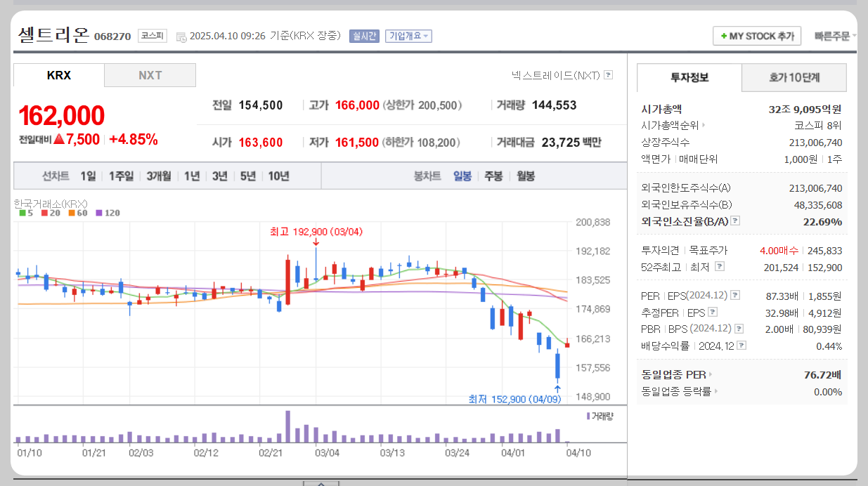Screen dimensions: 868x486
Task: Click the MY STOCK 추가 button
Action: pos(756,35)
